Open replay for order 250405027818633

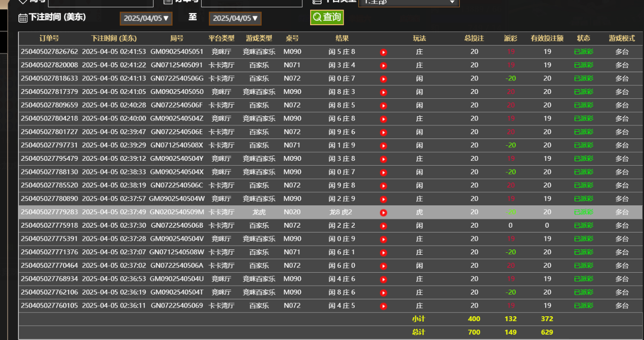(383, 79)
